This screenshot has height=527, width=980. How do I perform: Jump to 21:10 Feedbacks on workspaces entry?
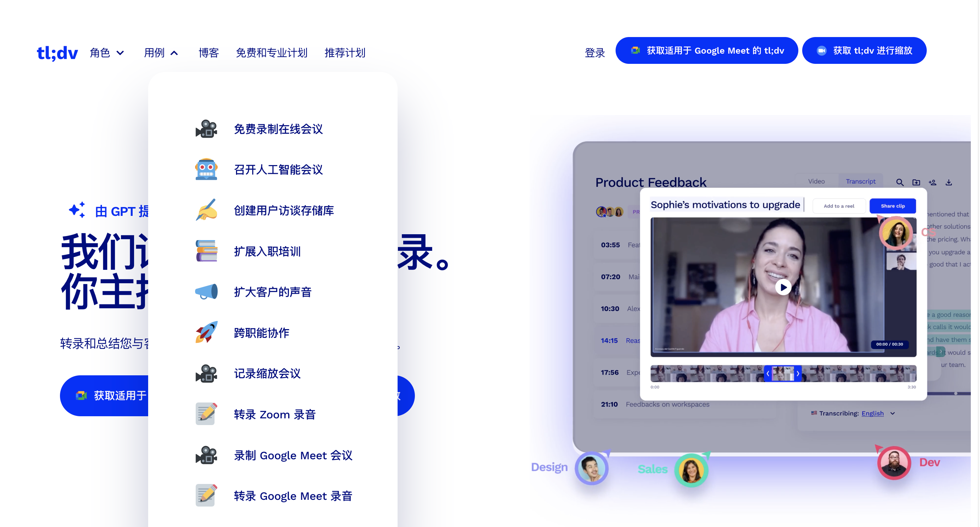coord(685,404)
